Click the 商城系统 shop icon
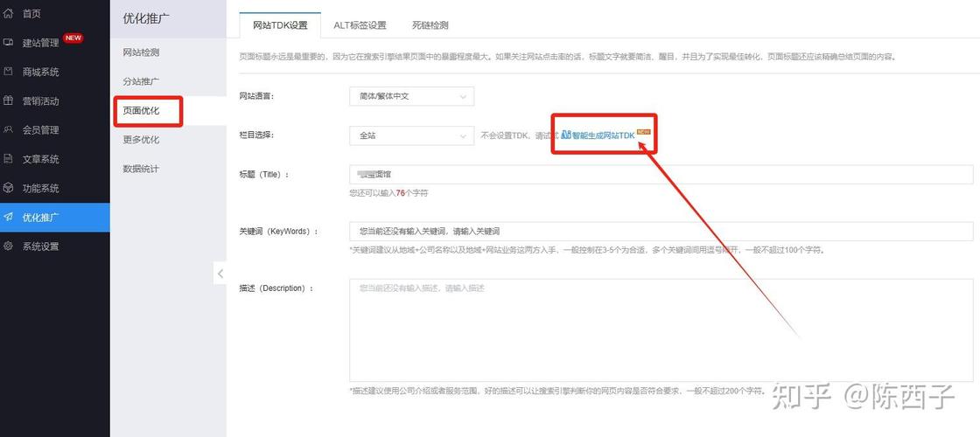This screenshot has width=980, height=437. [x=8, y=72]
